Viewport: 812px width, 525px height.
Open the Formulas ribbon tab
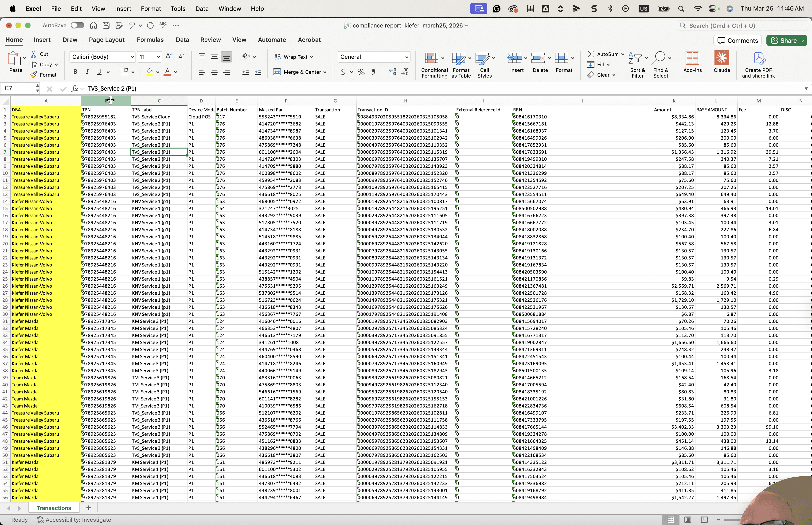click(150, 40)
